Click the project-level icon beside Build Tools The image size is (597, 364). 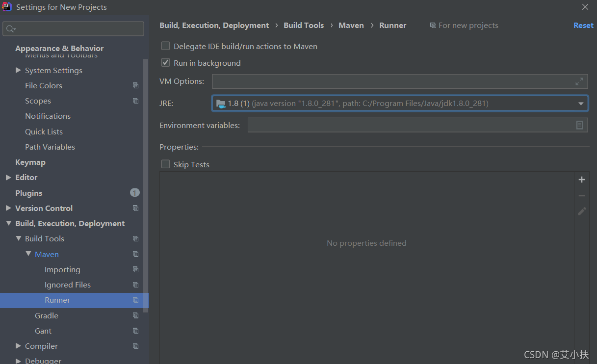click(136, 238)
